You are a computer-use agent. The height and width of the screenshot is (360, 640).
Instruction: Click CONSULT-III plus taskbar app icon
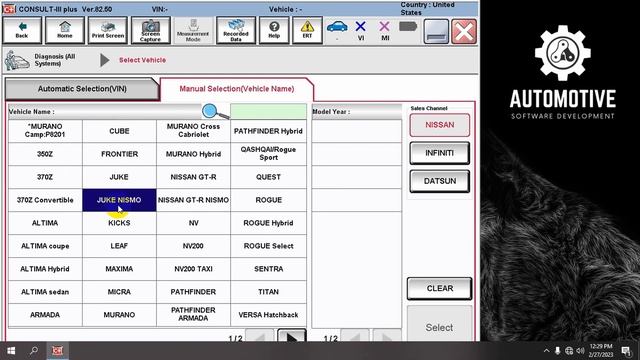pos(57,351)
